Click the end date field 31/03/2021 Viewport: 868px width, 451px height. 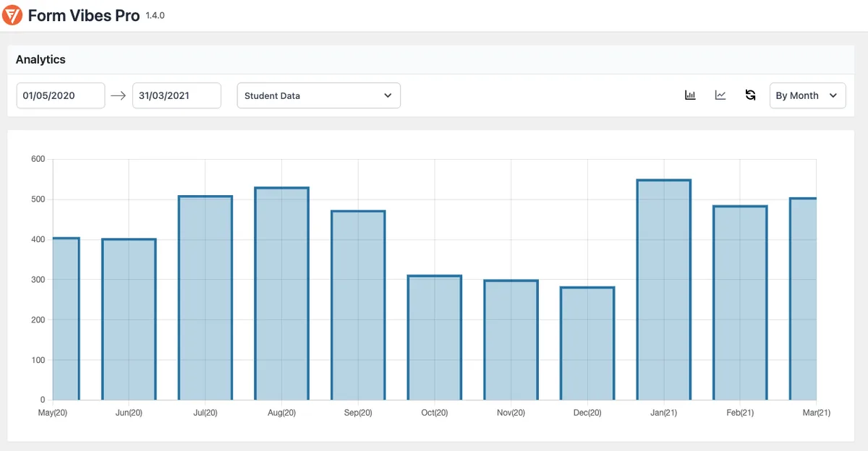point(176,95)
